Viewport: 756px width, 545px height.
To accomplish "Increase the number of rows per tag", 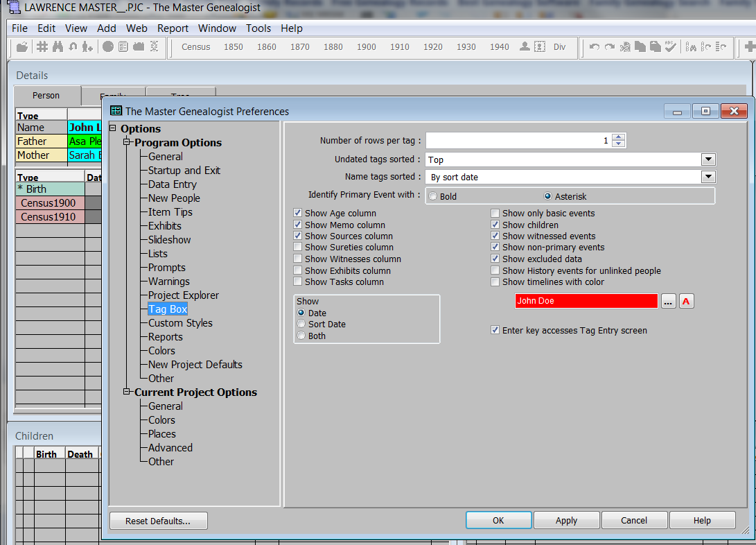I will [x=619, y=137].
